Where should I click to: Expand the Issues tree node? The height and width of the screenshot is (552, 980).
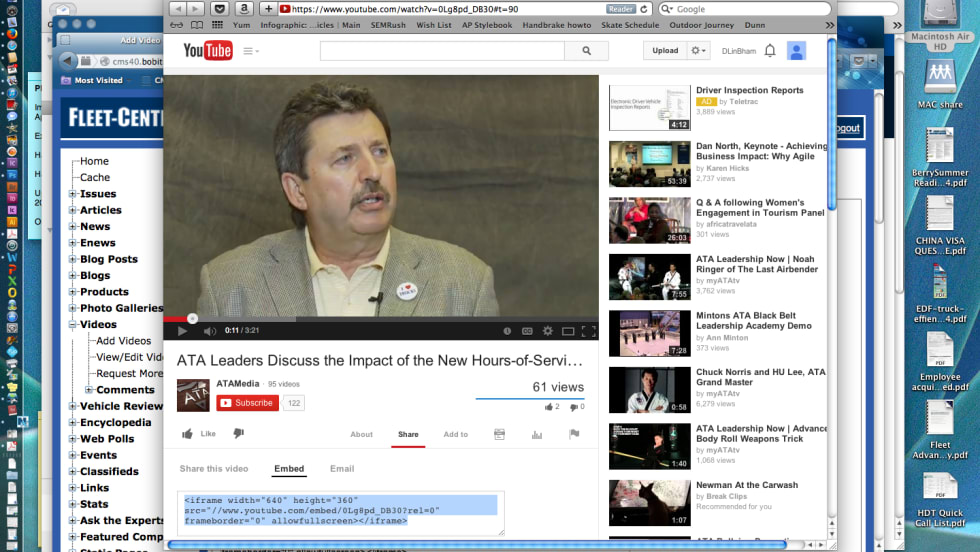click(x=72, y=194)
